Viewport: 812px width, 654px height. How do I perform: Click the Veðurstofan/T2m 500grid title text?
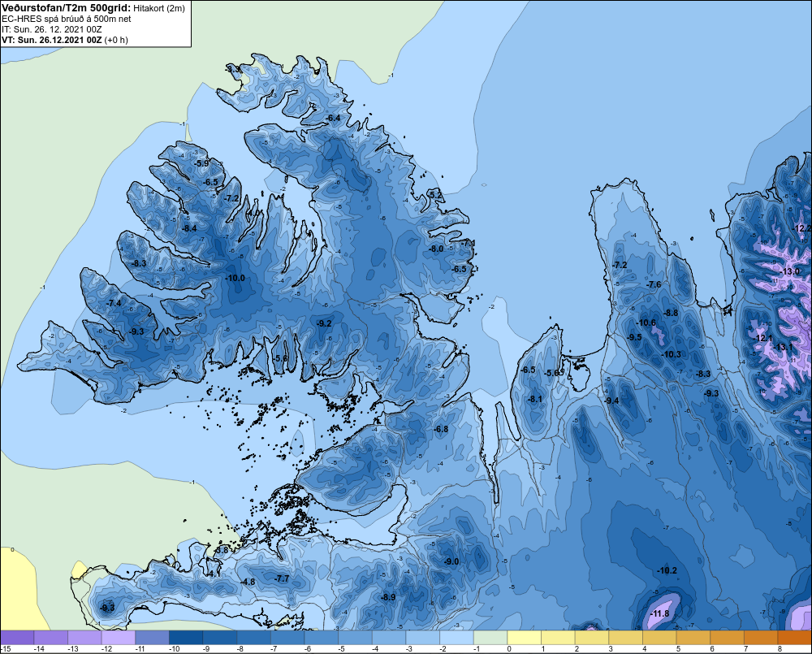(66, 8)
